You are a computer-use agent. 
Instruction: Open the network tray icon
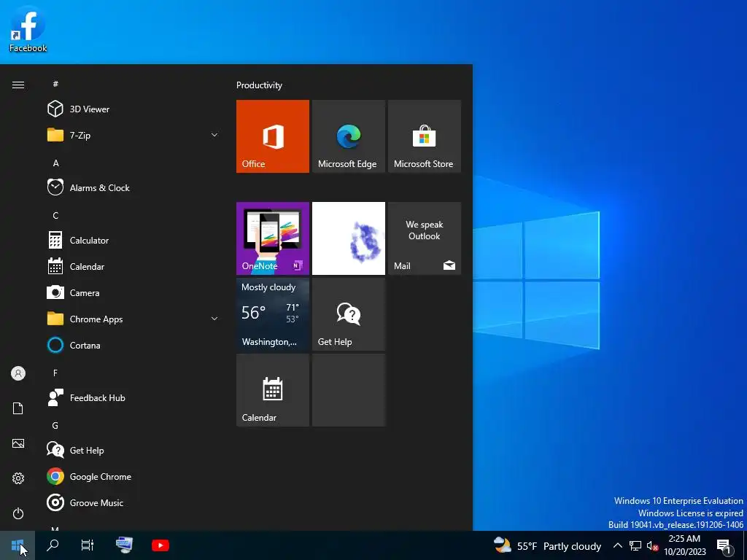(x=635, y=545)
